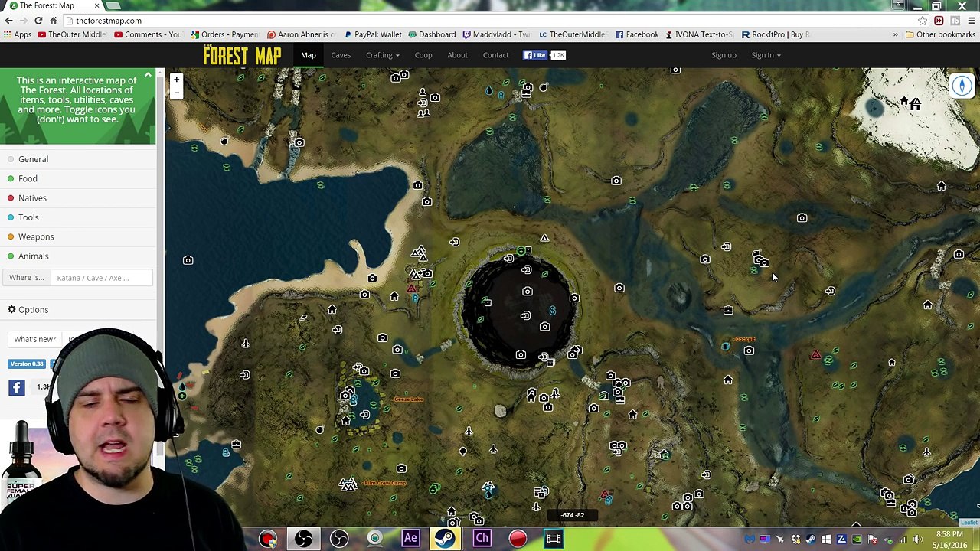The height and width of the screenshot is (551, 980).
Task: Click the camera marker below the lake inlet
Action: pyautogui.click(x=372, y=279)
